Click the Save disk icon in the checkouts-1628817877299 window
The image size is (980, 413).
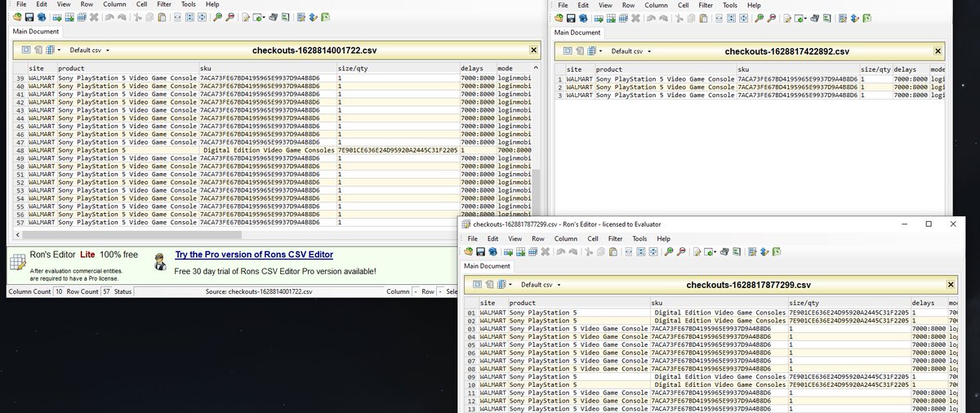click(480, 251)
